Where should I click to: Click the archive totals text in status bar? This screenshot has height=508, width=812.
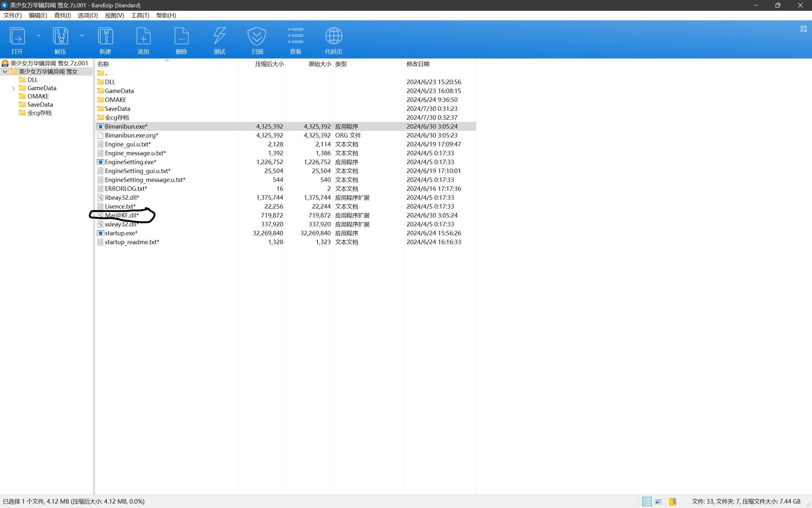click(746, 501)
